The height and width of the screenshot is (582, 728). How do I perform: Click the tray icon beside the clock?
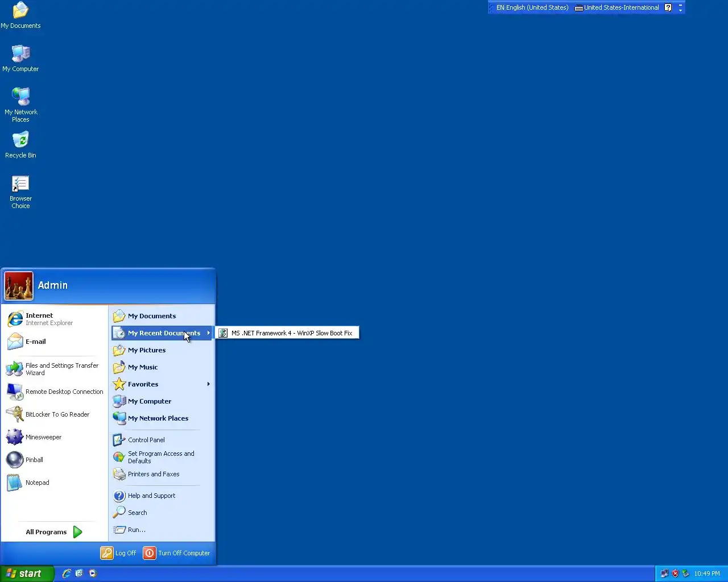(x=685, y=573)
